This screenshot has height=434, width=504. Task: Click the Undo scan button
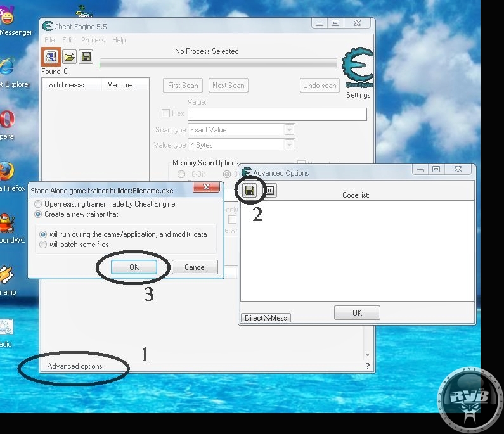[x=320, y=86]
